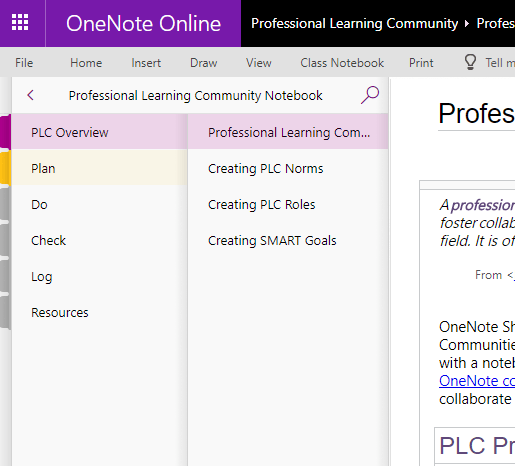Open the Creating SMART Goals page
515x466 pixels.
pos(288,240)
